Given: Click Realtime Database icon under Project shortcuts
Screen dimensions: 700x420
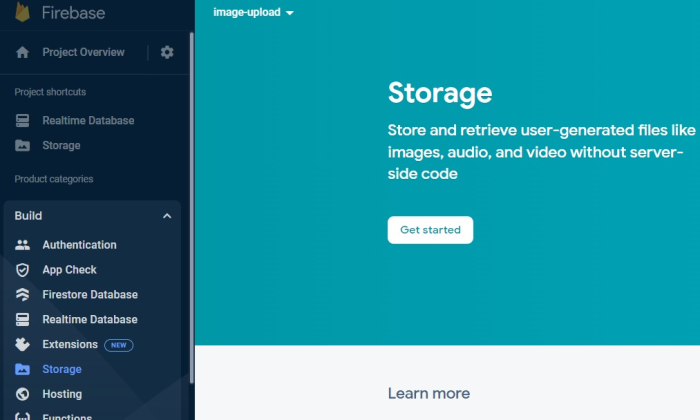Looking at the screenshot, I should click(x=22, y=121).
